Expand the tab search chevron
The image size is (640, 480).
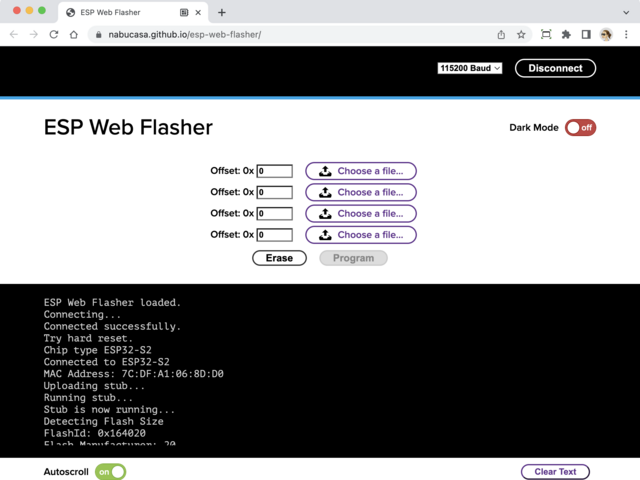click(x=626, y=13)
